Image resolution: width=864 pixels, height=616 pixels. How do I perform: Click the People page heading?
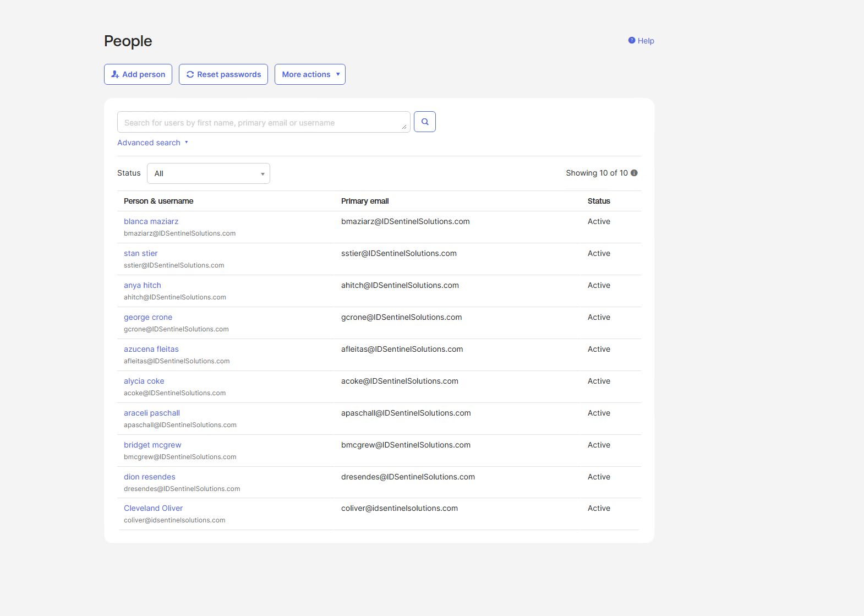pos(128,41)
